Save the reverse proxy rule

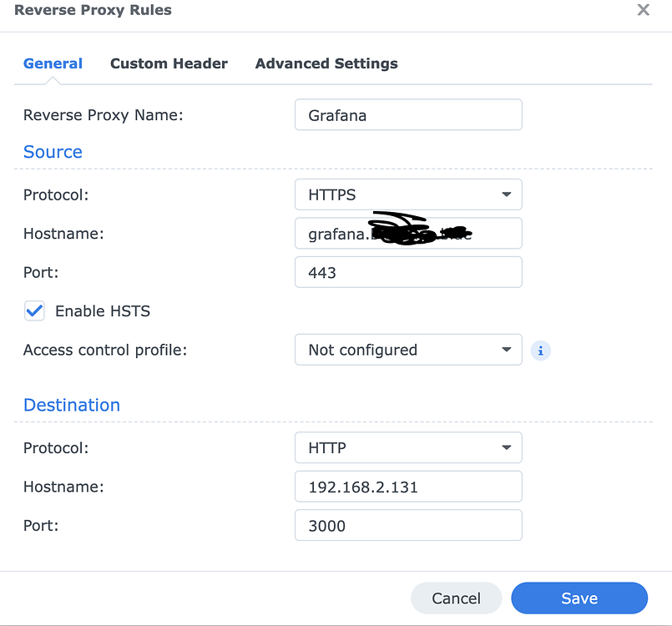[x=579, y=598]
